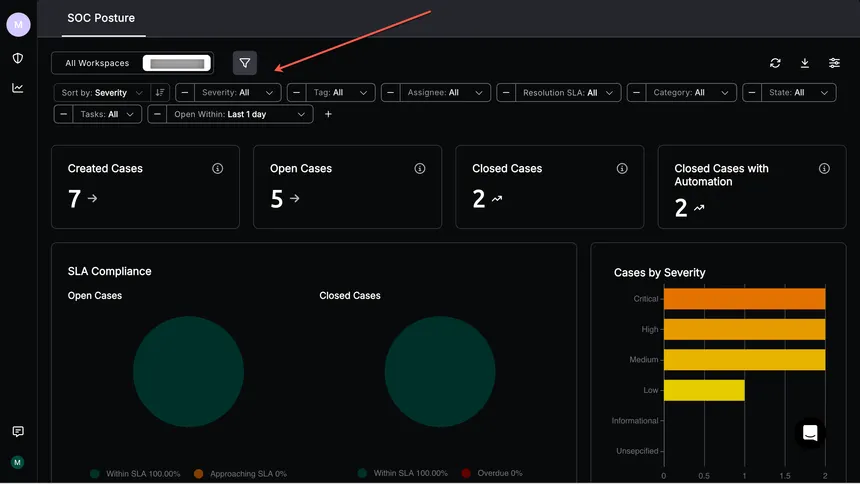
Task: Click the Closed Cases SLA pie chart
Action: pyautogui.click(x=440, y=372)
